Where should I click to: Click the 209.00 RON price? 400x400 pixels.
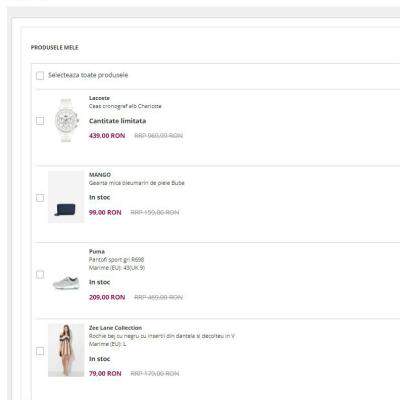[x=107, y=297]
